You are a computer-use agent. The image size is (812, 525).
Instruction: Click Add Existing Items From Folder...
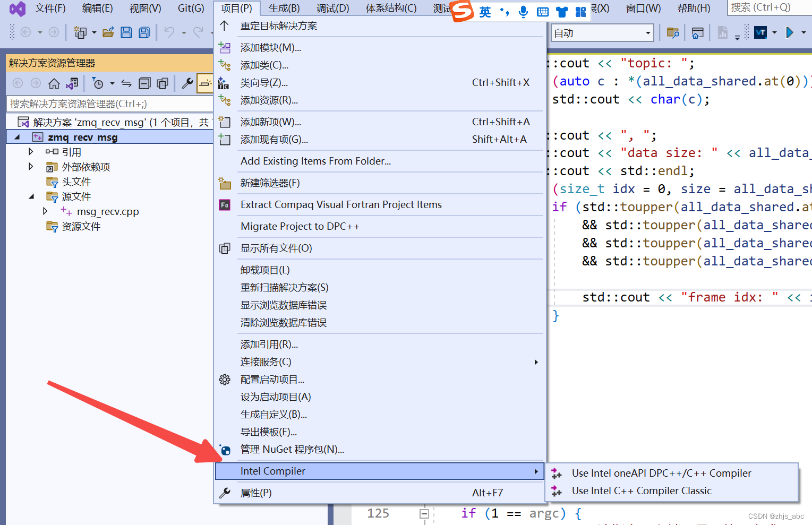(x=379, y=161)
